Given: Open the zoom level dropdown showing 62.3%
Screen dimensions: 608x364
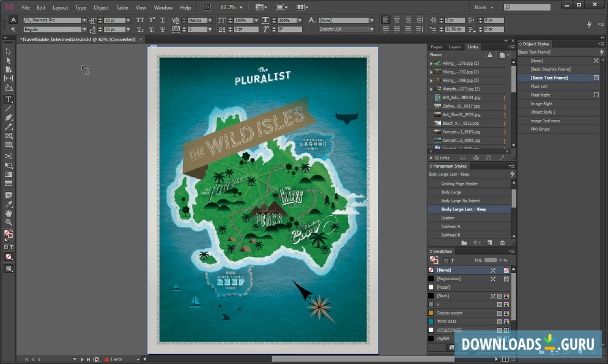Looking at the screenshot, I should tap(241, 7).
